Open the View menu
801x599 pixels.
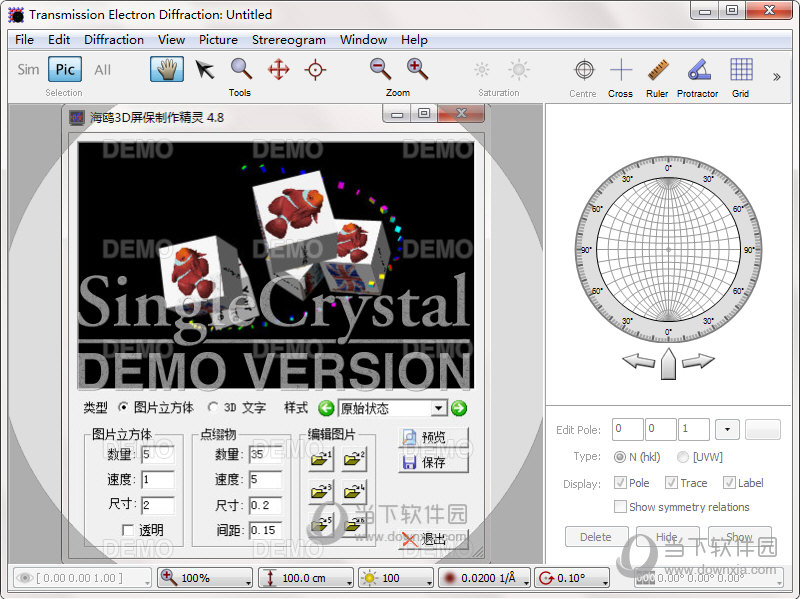point(172,40)
